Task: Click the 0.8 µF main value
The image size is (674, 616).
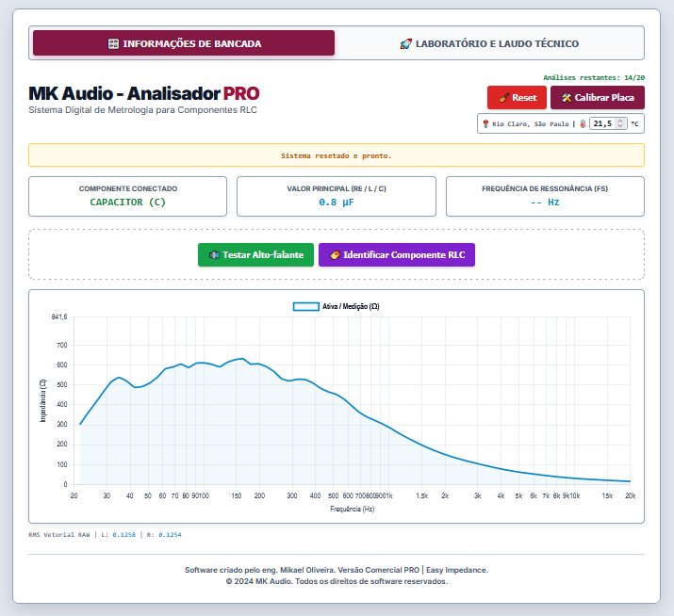Action: (337, 202)
